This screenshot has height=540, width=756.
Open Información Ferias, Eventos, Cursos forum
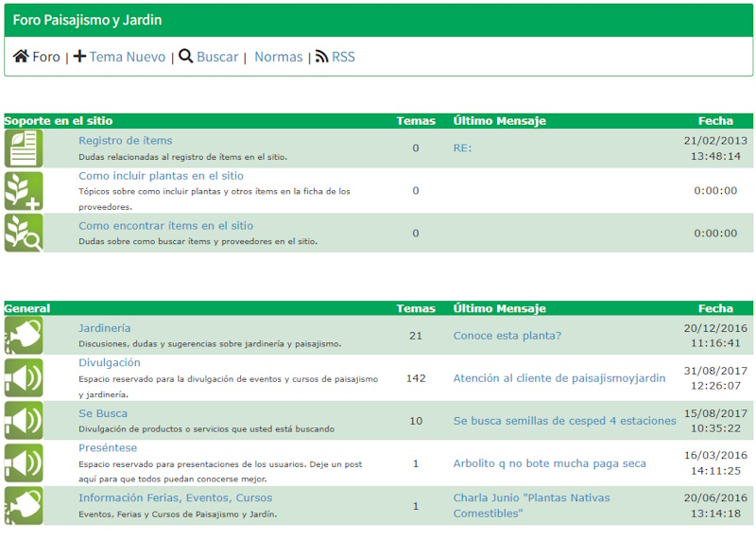coord(176,498)
